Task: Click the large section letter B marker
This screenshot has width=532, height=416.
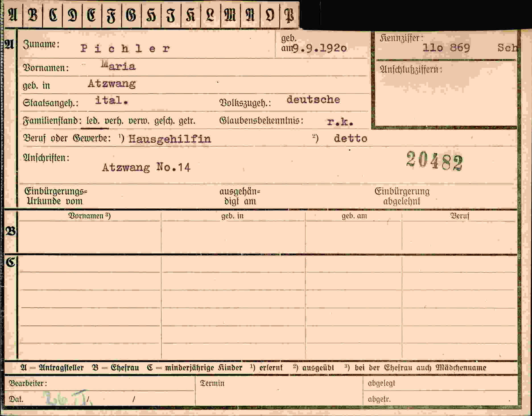Action: pyautogui.click(x=10, y=231)
